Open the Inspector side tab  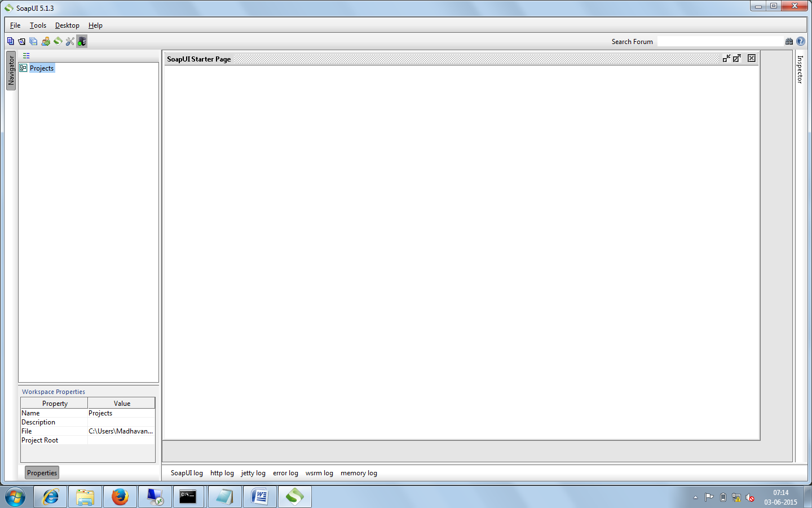(800, 69)
